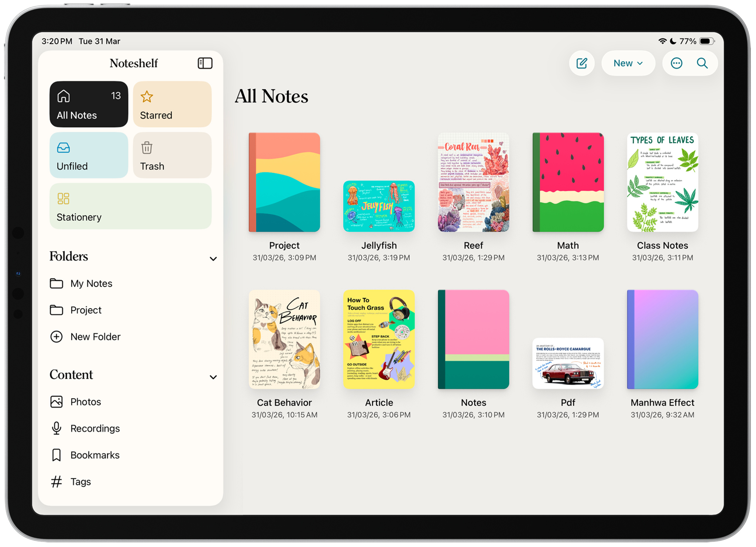
Task: Click the hash icon beside Tags
Action: 56,482
